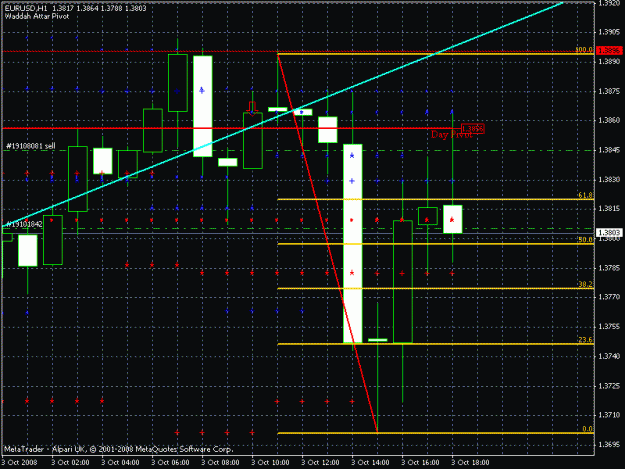Click the Fibonacci 0.0 level label

pyautogui.click(x=587, y=429)
